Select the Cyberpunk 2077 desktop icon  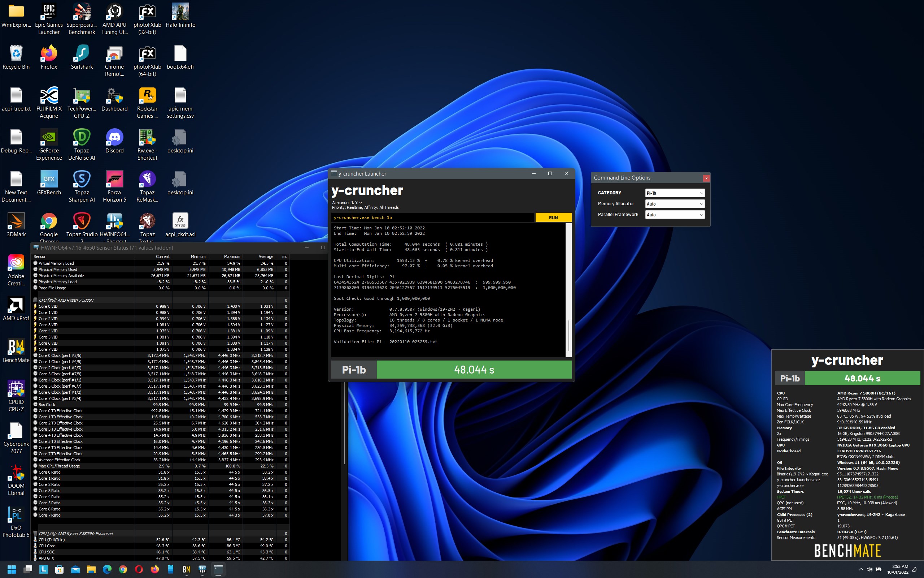16,438
